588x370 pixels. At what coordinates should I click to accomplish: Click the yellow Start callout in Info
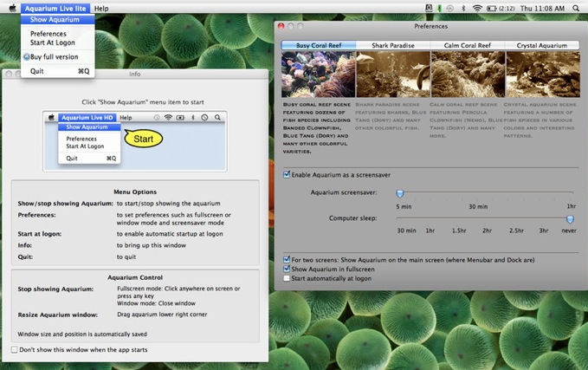144,136
